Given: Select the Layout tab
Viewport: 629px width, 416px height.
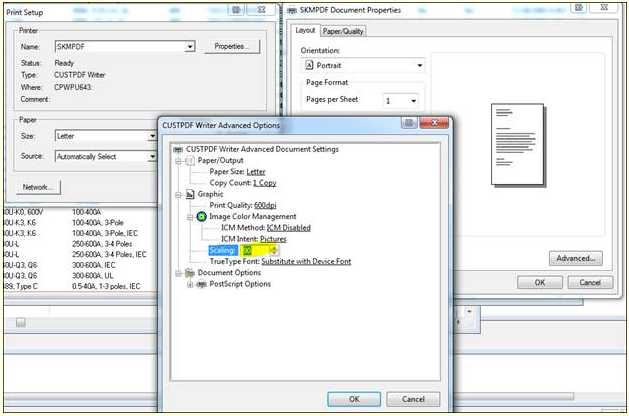Looking at the screenshot, I should [x=306, y=31].
